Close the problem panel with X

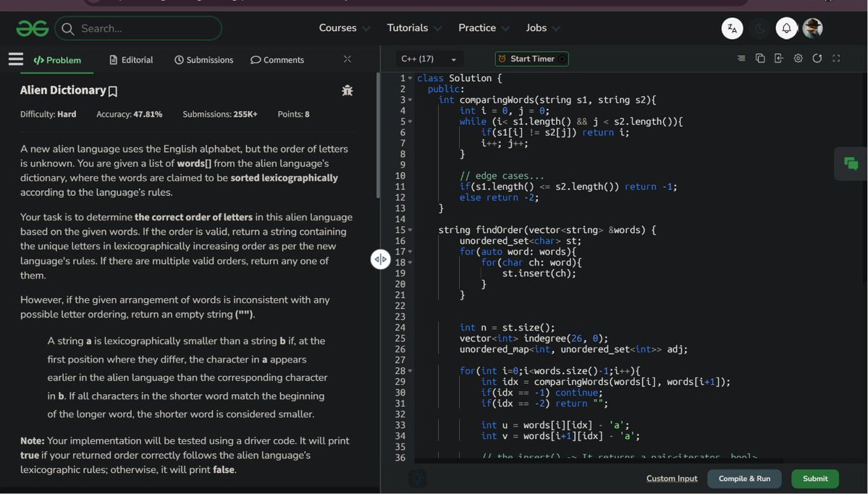point(347,59)
